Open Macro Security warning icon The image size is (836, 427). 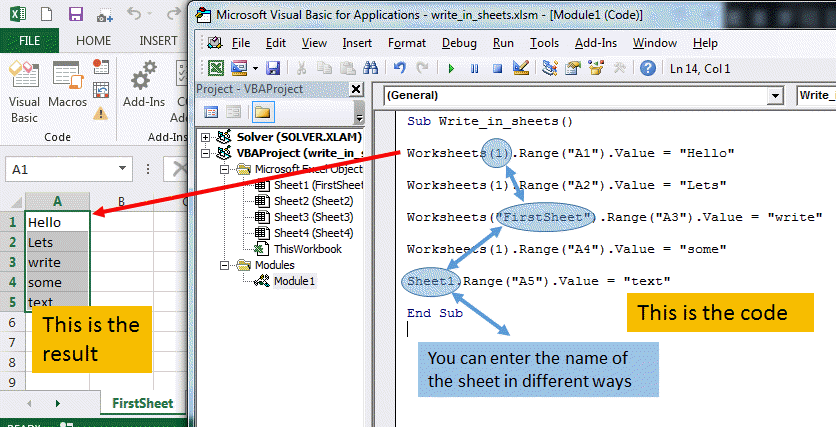(x=101, y=113)
